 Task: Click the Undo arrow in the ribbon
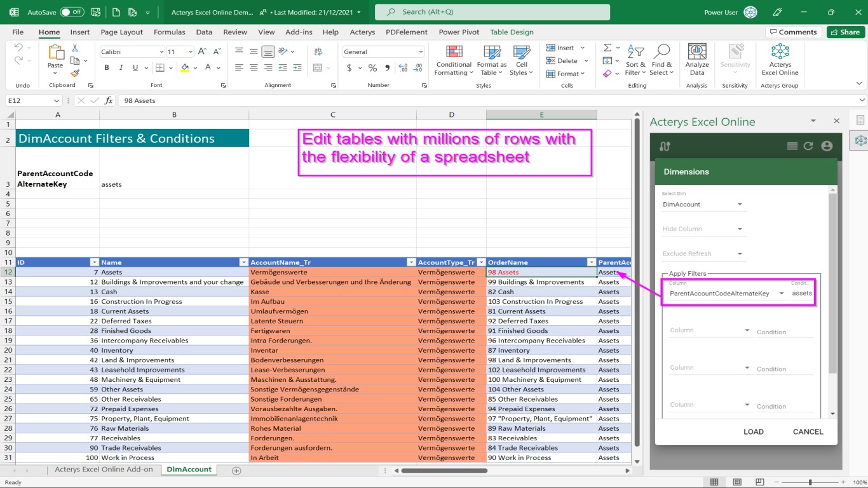pos(18,48)
